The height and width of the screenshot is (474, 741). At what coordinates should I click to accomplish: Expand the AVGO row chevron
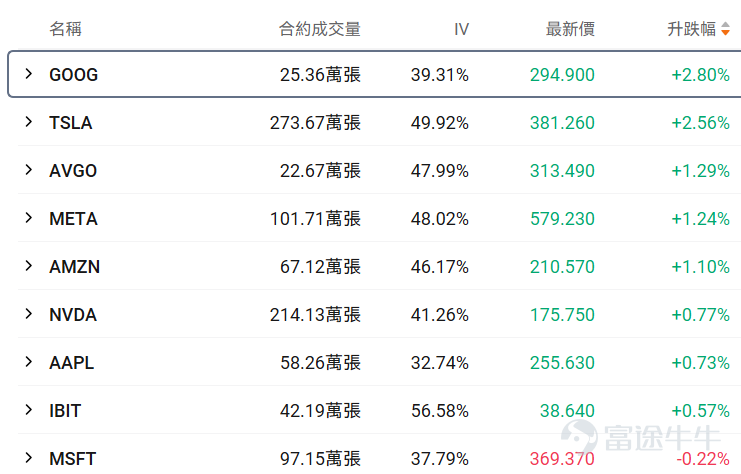[29, 170]
